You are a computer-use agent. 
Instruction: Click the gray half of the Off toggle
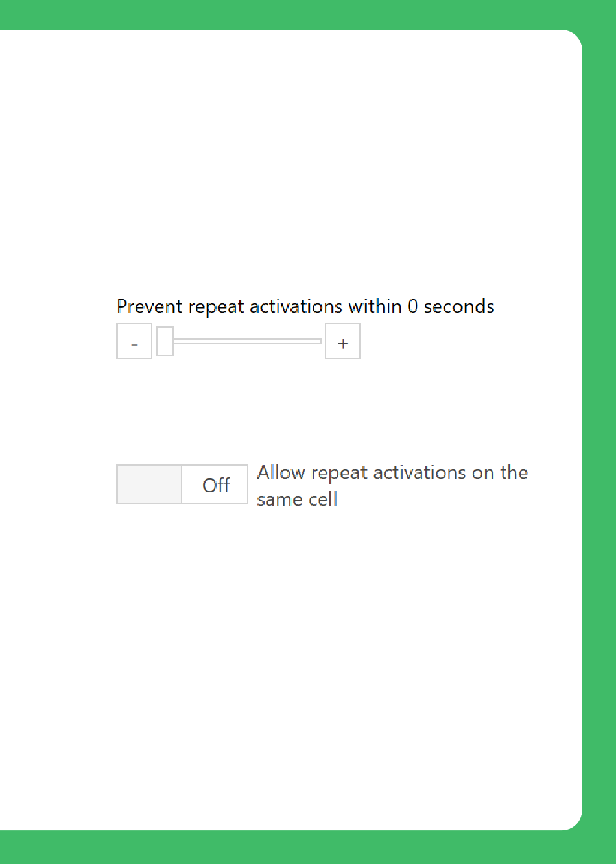click(x=149, y=484)
